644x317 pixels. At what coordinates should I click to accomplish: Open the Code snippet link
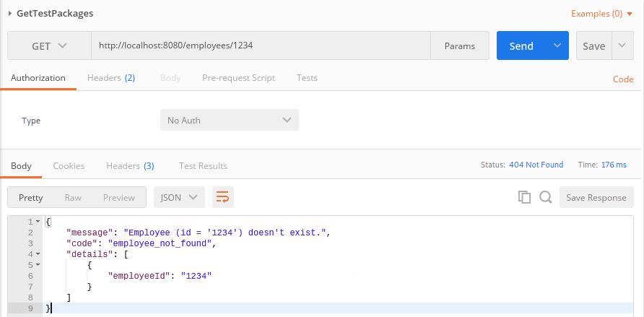click(x=623, y=79)
